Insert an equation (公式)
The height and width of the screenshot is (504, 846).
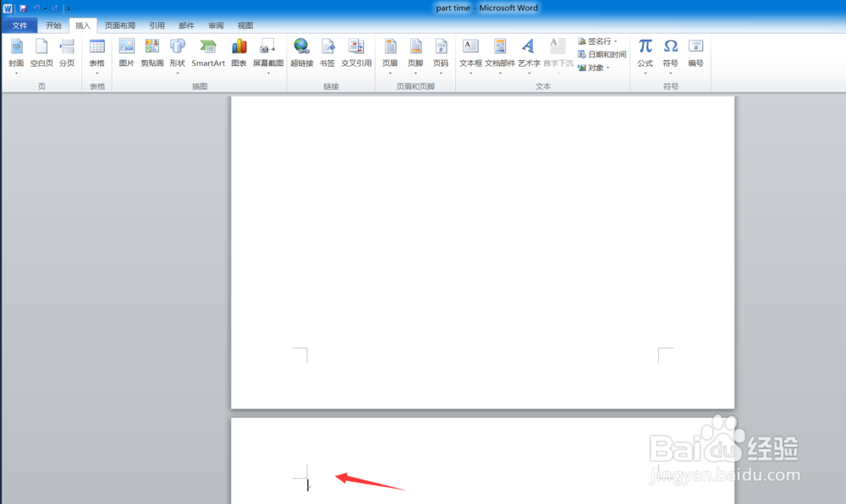click(x=645, y=56)
